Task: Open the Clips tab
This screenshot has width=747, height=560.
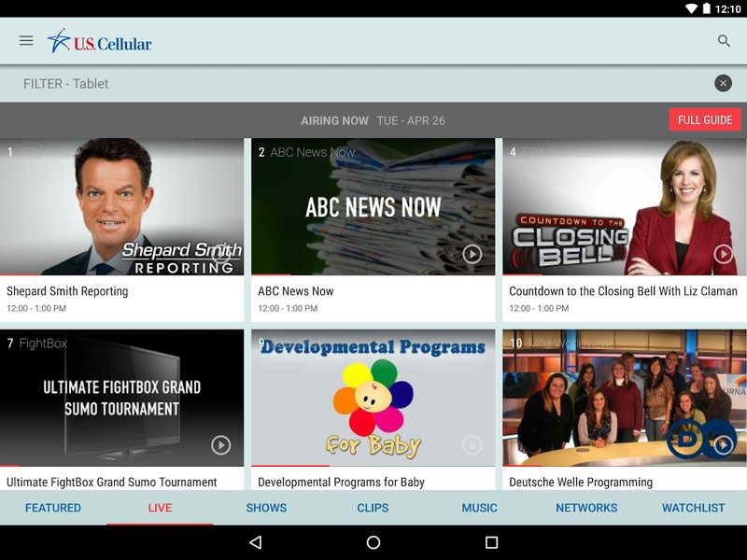Action: tap(373, 508)
